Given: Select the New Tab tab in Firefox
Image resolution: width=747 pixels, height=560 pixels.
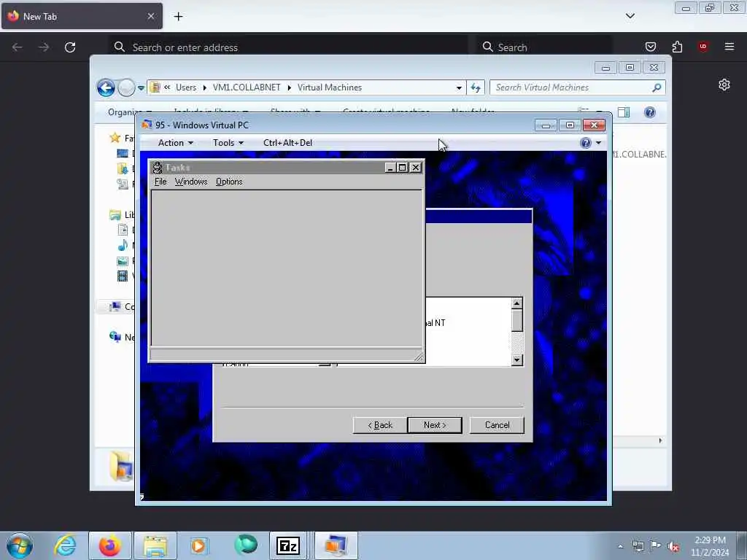Looking at the screenshot, I should pyautogui.click(x=82, y=17).
